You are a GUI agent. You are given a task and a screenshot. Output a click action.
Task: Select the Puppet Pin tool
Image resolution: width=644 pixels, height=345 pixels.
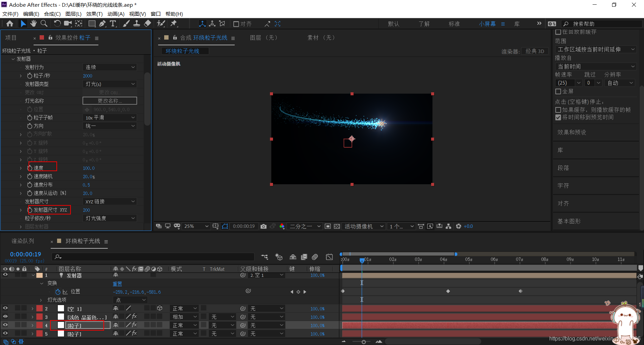[174, 23]
